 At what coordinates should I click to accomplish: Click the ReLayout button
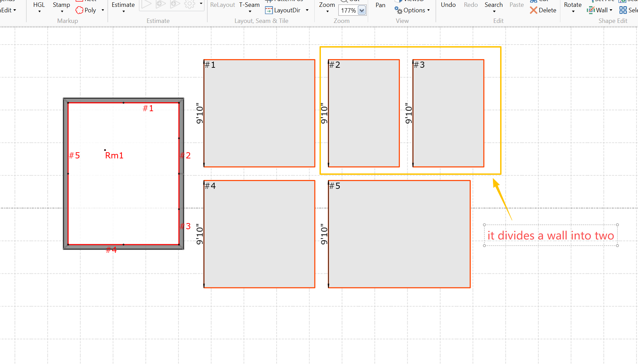point(222,5)
